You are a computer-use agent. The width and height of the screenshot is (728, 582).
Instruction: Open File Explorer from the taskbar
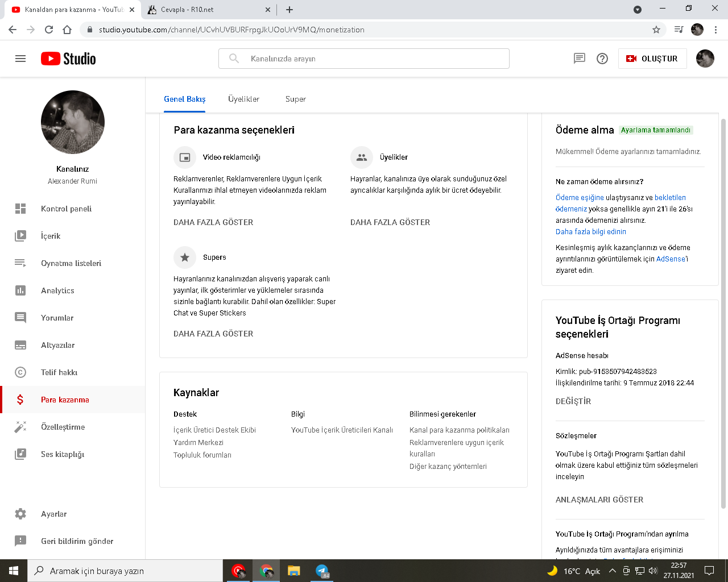pyautogui.click(x=293, y=571)
